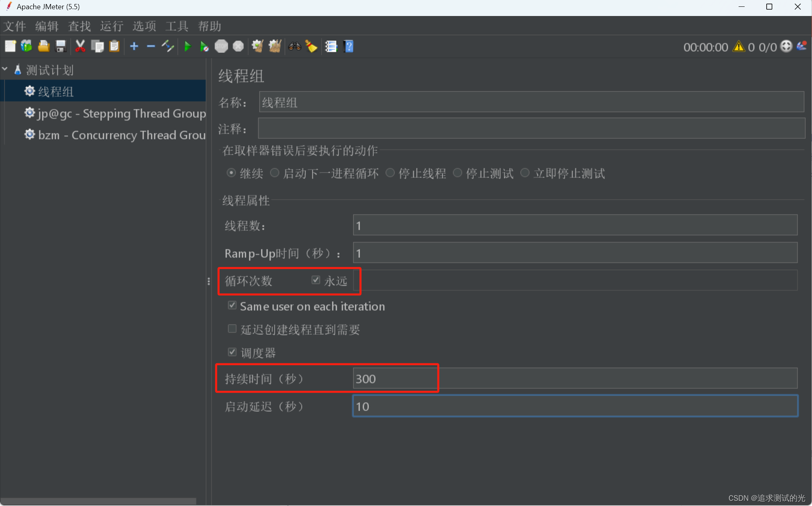Viewport: 812px width, 506px height.
Task: Enable 延迟创建线程直到需要 checkbox
Action: [x=232, y=329]
